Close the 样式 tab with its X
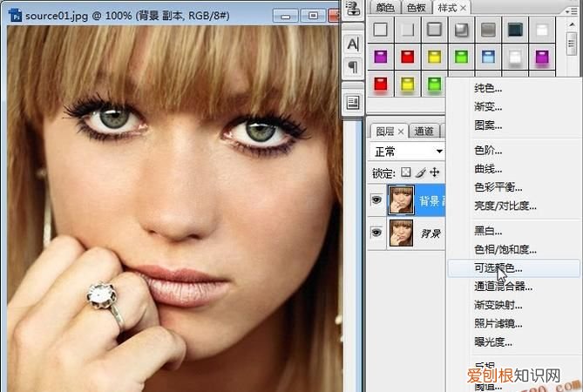Viewport: 583px width, 392px height. click(x=464, y=8)
